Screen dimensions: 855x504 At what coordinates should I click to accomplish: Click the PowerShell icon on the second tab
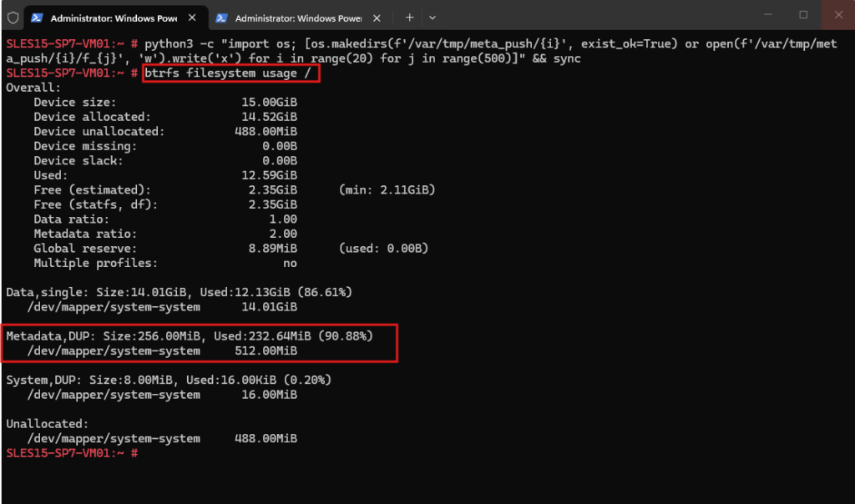(221, 18)
